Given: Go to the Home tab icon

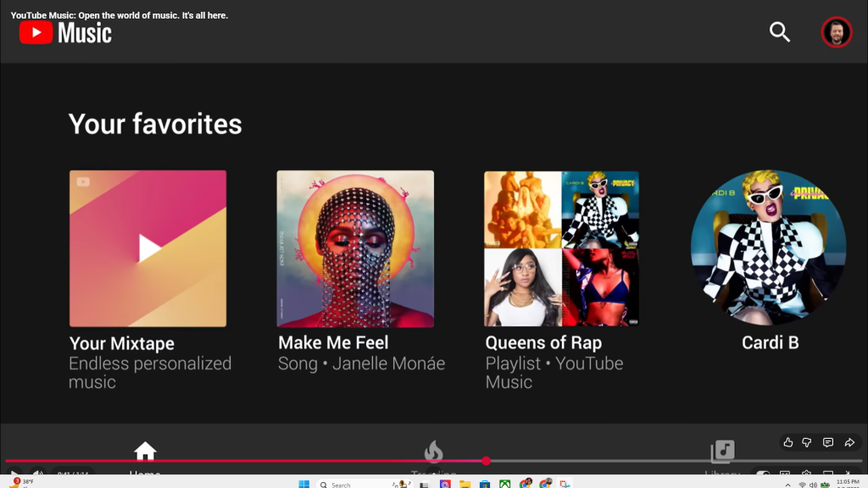Looking at the screenshot, I should [x=145, y=451].
